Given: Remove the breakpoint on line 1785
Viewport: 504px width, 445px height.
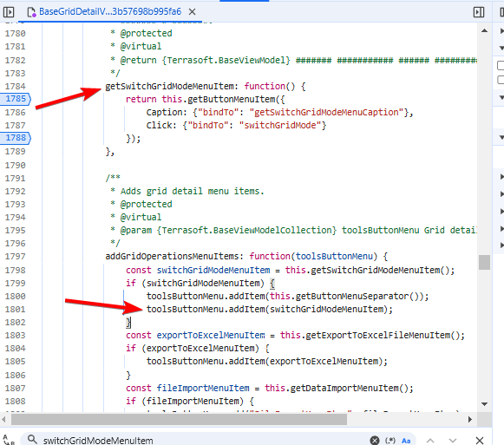Looking at the screenshot, I should pyautogui.click(x=16, y=99).
